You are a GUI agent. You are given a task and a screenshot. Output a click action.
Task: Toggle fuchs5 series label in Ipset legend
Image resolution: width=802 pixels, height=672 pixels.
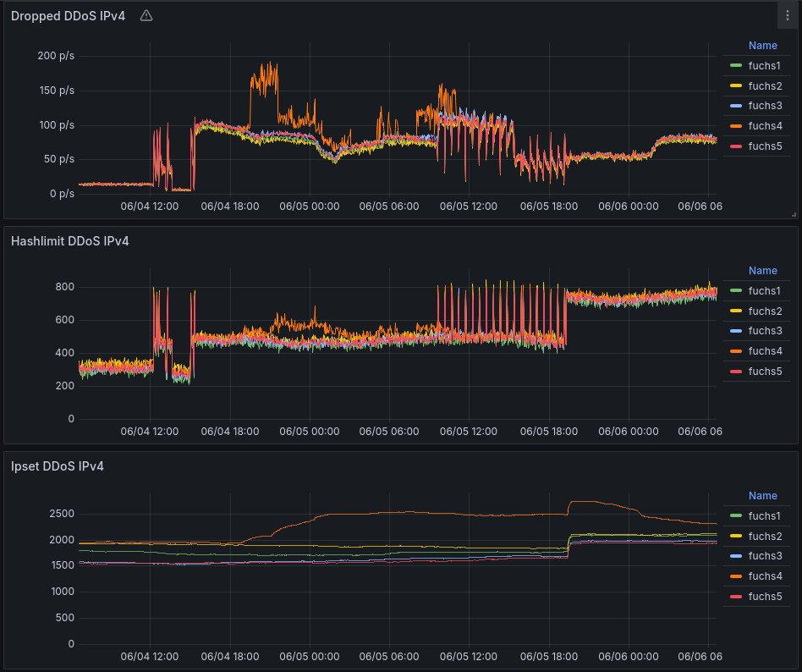tap(765, 597)
